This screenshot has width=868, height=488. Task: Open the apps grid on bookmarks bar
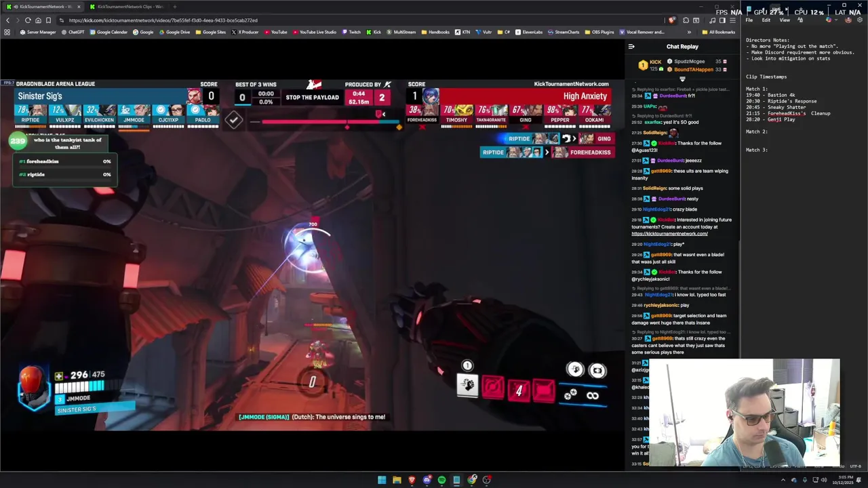click(7, 32)
